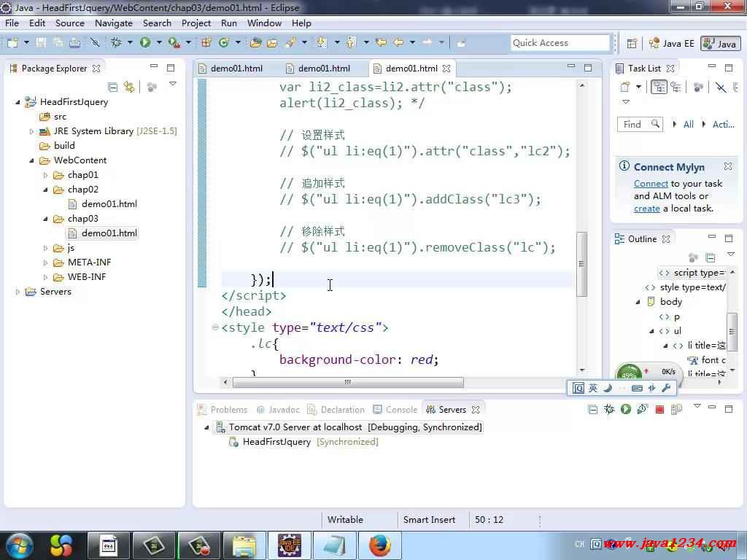Start the server in debug mode from Servers view
Screen dimensions: 747x560
tap(609, 409)
